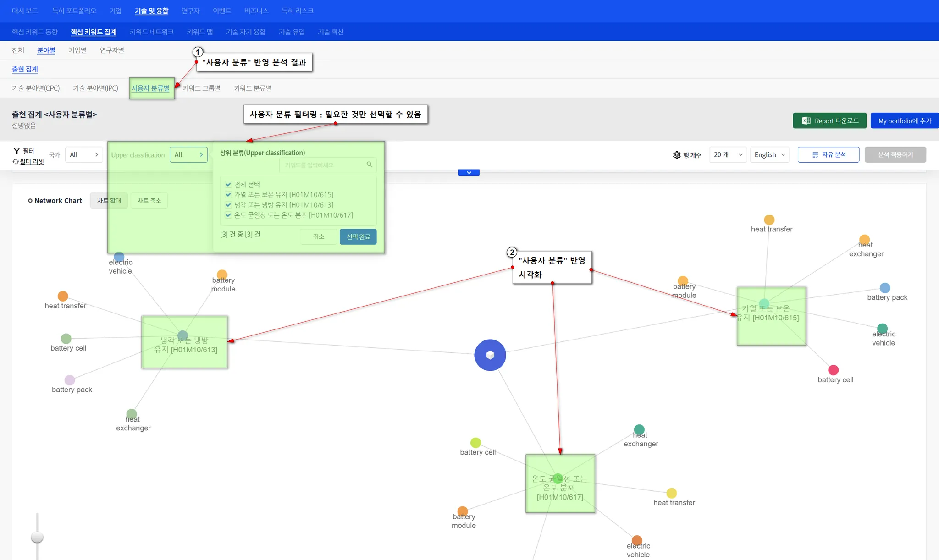Open the 20 개 row count dropdown
The image size is (939, 560).
(x=728, y=155)
